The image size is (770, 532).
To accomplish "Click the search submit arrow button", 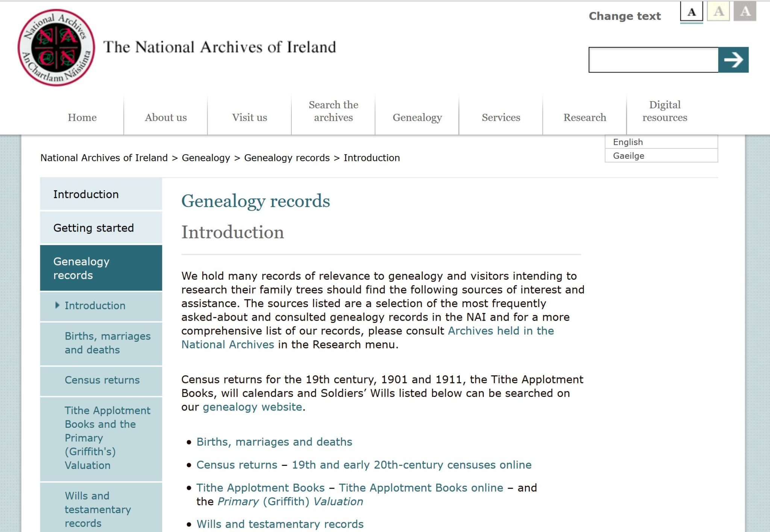I will point(733,60).
